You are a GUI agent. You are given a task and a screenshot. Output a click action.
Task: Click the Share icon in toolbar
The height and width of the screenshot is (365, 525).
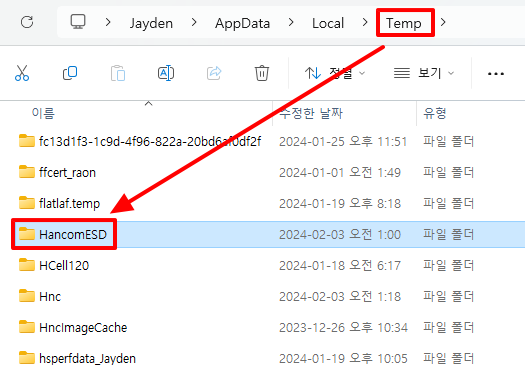[214, 73]
